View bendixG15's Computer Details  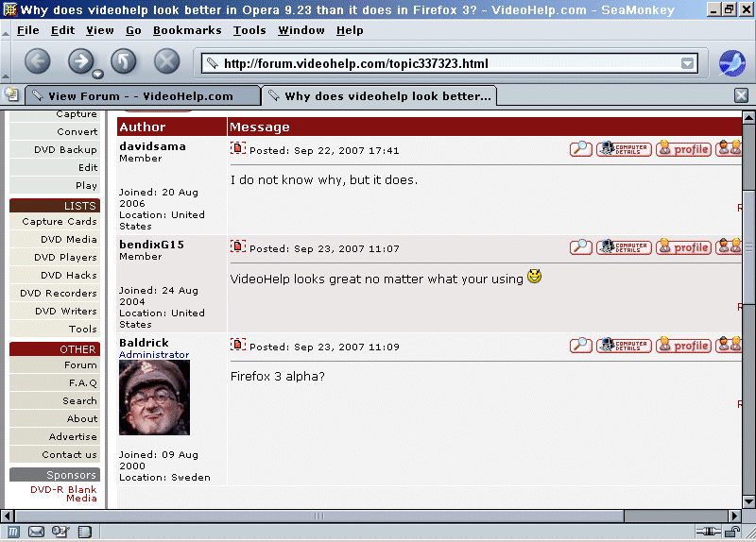pyautogui.click(x=624, y=247)
